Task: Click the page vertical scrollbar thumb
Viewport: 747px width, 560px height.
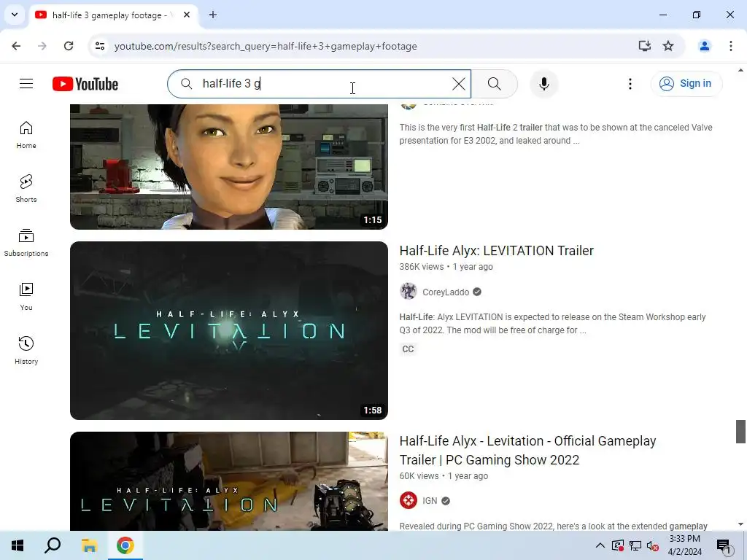Action: (740, 432)
